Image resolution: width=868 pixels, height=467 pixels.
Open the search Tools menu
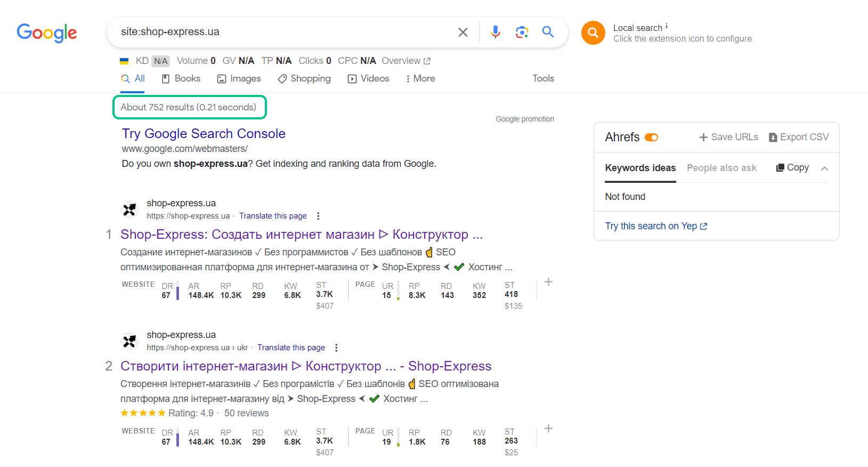coord(543,78)
